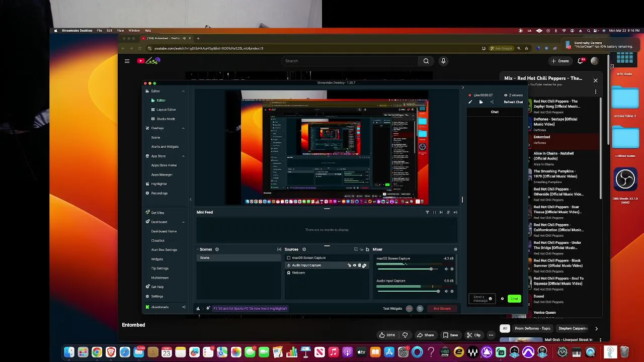Collapse the Overlays section in sidebar

[183, 128]
